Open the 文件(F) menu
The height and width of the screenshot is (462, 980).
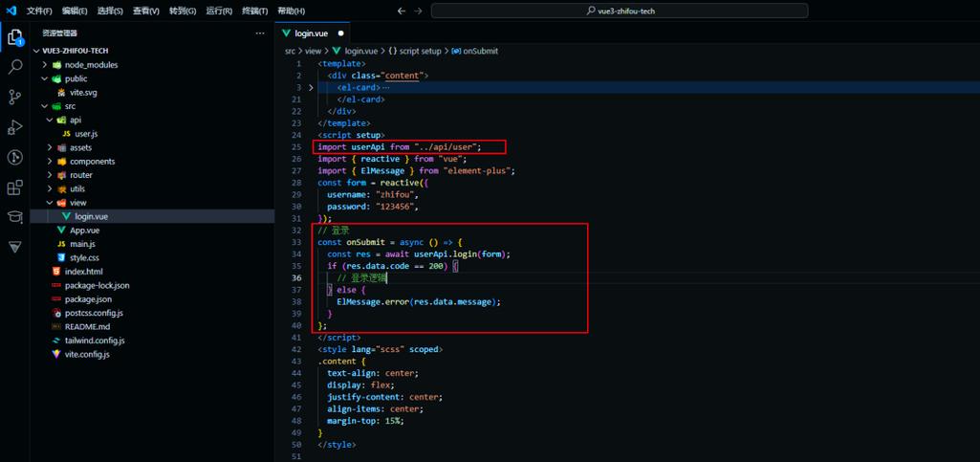tap(39, 11)
